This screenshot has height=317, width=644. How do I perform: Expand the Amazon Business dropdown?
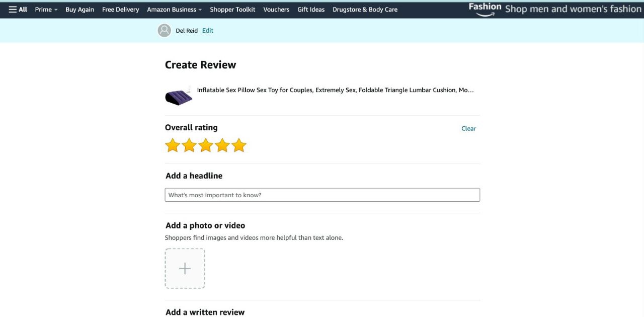(x=174, y=10)
